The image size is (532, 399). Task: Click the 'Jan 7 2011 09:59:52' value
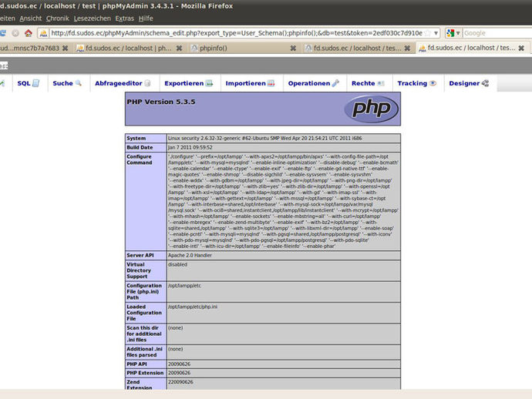[x=190, y=147]
